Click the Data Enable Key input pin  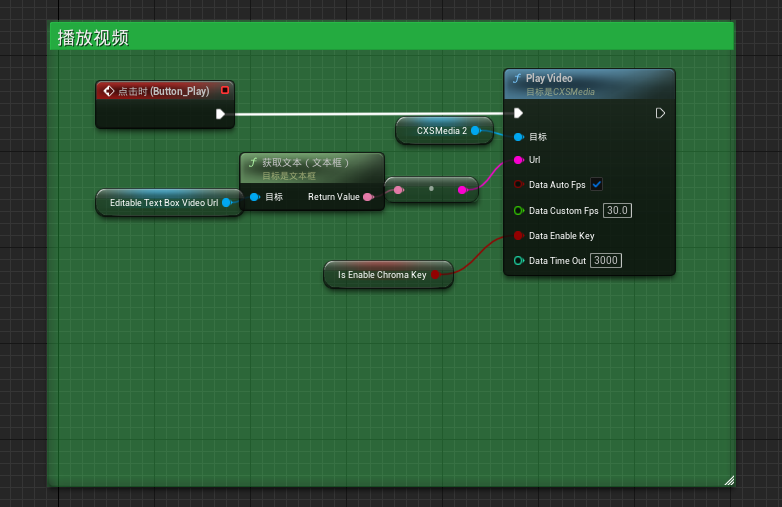(x=518, y=236)
